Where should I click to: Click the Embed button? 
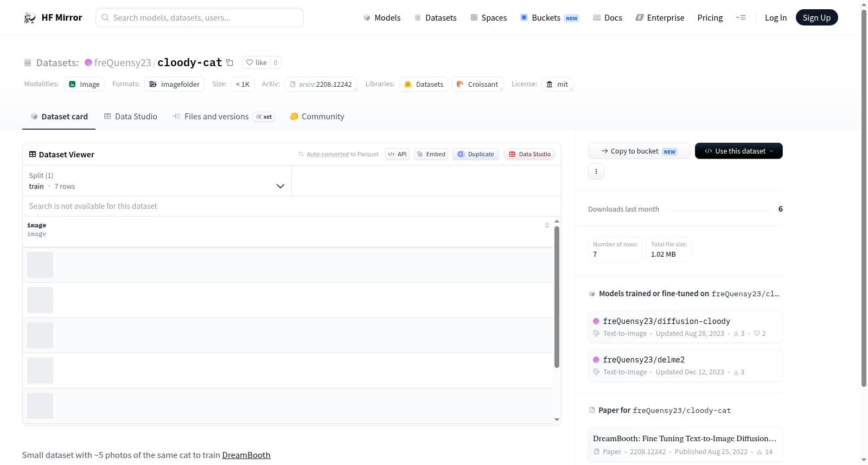tap(431, 154)
